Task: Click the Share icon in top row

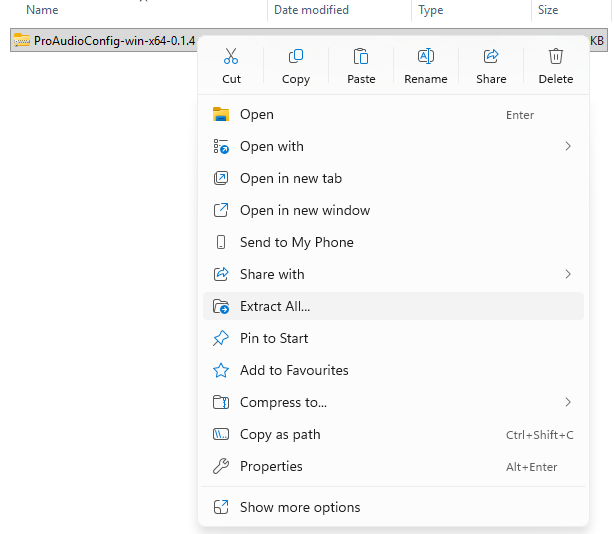Action: pyautogui.click(x=491, y=56)
